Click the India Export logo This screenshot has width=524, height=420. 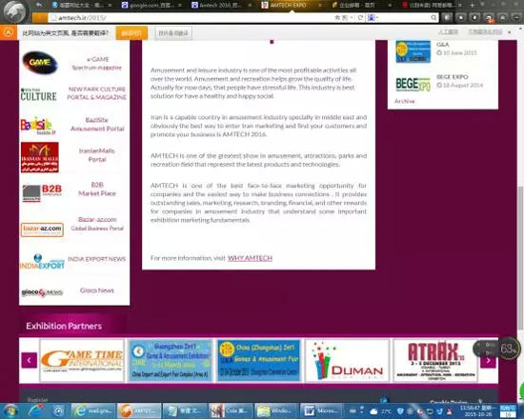coord(42,261)
